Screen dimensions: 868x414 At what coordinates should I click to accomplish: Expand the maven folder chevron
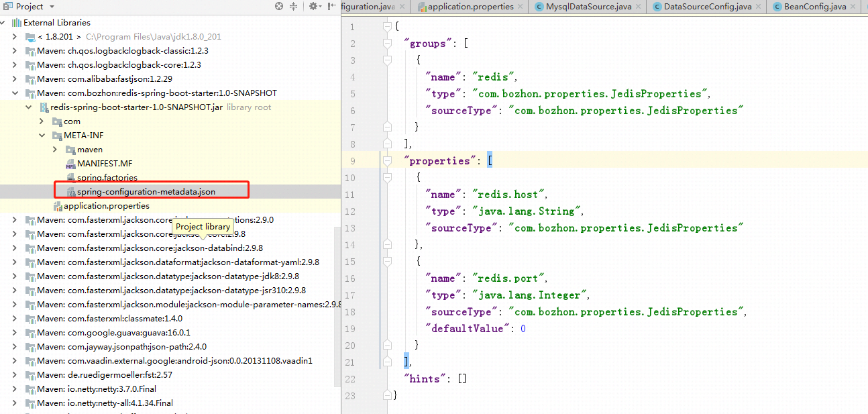tap(55, 150)
